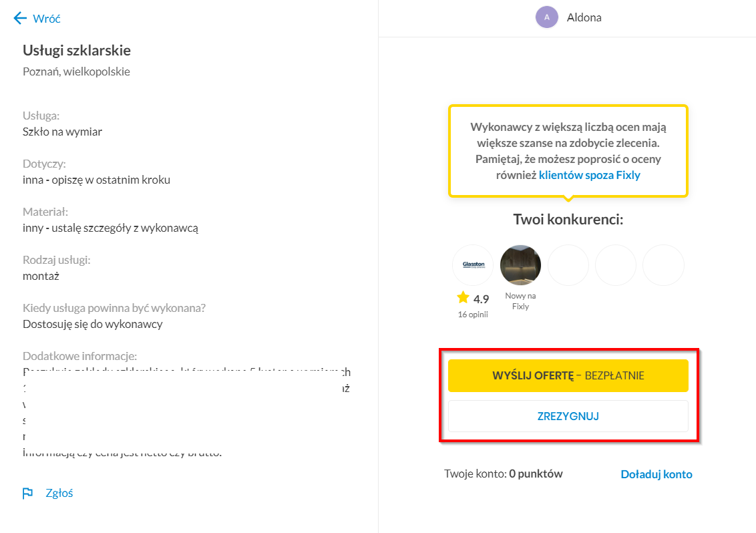Viewport: 756px width, 533px height.
Task: Click the 4.9 rating score
Action: coord(481,299)
